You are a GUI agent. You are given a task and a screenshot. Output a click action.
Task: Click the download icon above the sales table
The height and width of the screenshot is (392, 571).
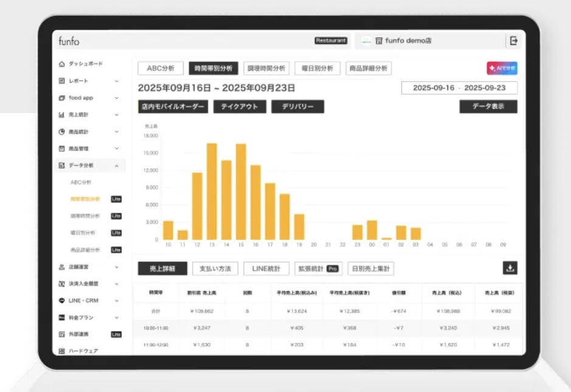coord(510,268)
